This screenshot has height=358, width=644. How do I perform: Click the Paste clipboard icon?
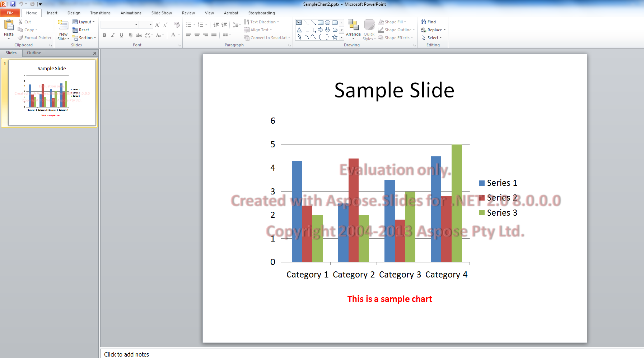point(9,25)
